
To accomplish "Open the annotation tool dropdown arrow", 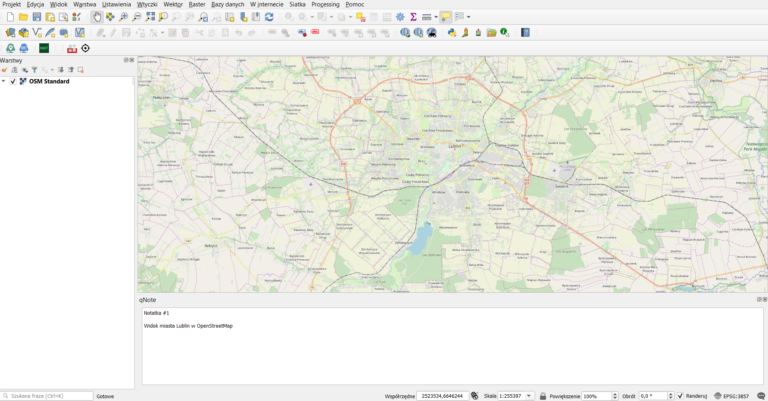I will pos(468,17).
